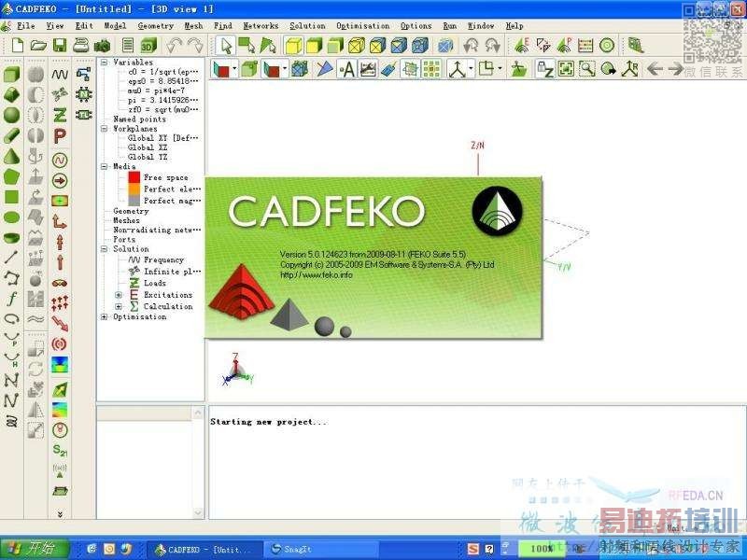Select the Create cylinder tool

click(x=11, y=135)
